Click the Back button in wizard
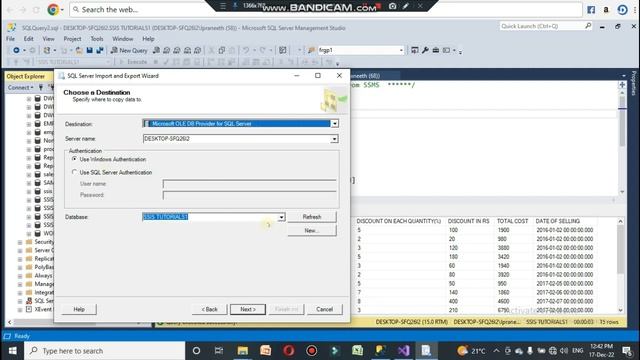 tap(209, 309)
